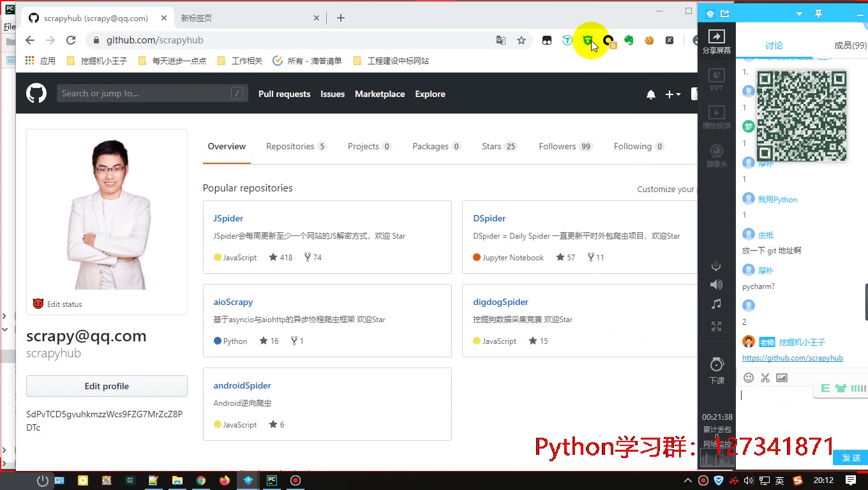Open 应用 apps bookmark shortcut
The width and height of the screenshot is (868, 490).
click(x=40, y=61)
